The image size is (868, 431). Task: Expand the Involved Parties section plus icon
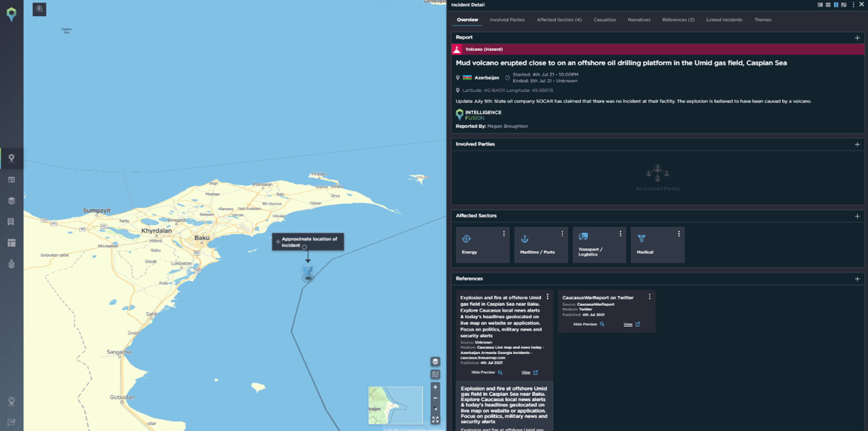857,144
